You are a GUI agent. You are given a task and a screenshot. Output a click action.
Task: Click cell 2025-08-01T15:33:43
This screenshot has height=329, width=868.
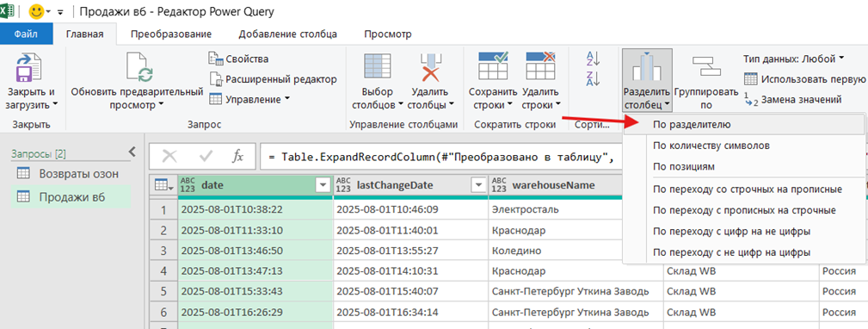coord(255,291)
